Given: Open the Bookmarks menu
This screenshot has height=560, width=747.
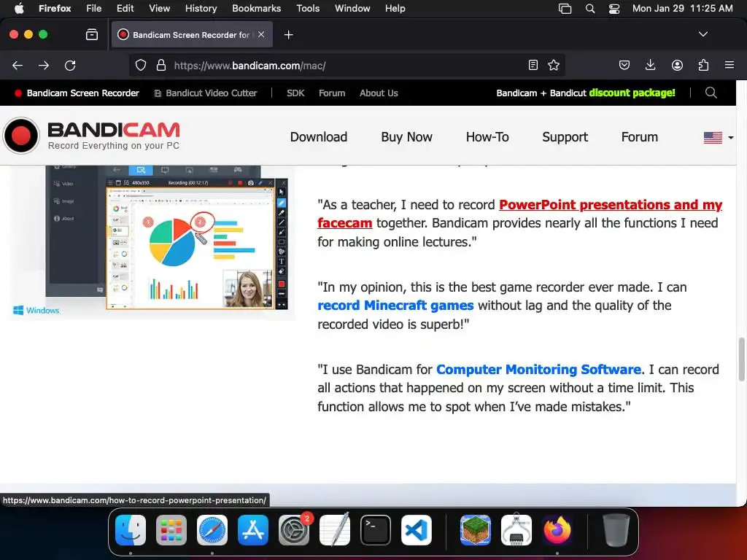Looking at the screenshot, I should (x=256, y=9).
